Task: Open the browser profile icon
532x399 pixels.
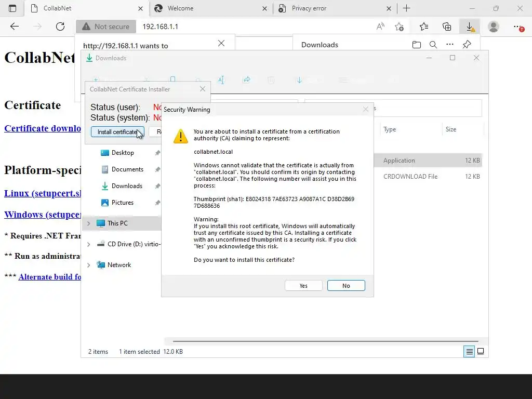Action: [x=494, y=26]
